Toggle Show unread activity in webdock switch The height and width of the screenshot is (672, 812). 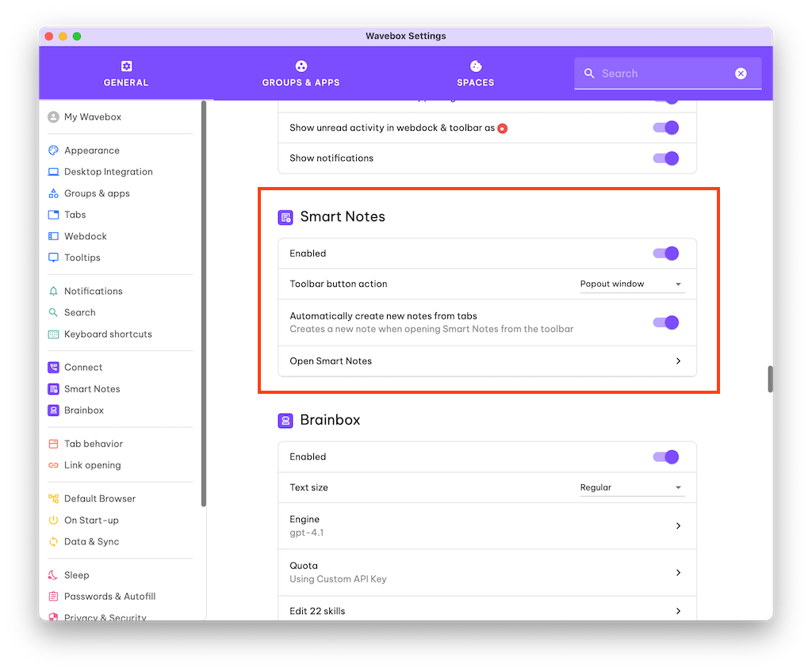666,128
